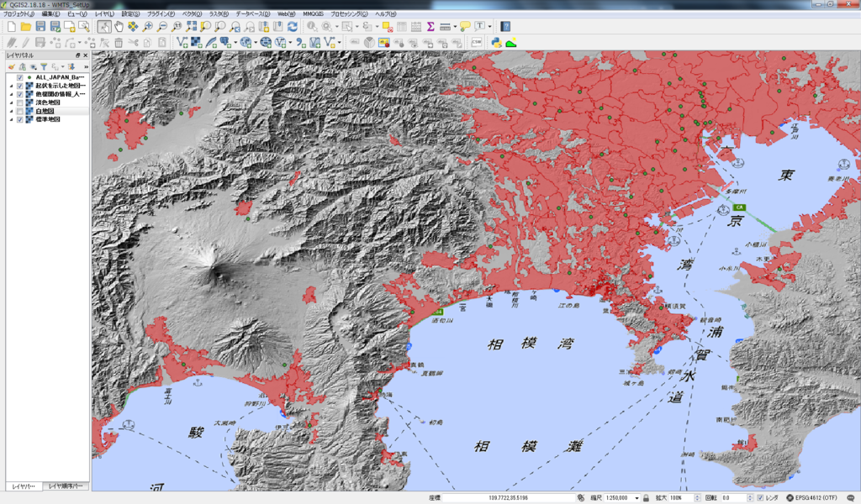The image size is (861, 504).
Task: Click the coordinate input field
Action: coord(509,498)
